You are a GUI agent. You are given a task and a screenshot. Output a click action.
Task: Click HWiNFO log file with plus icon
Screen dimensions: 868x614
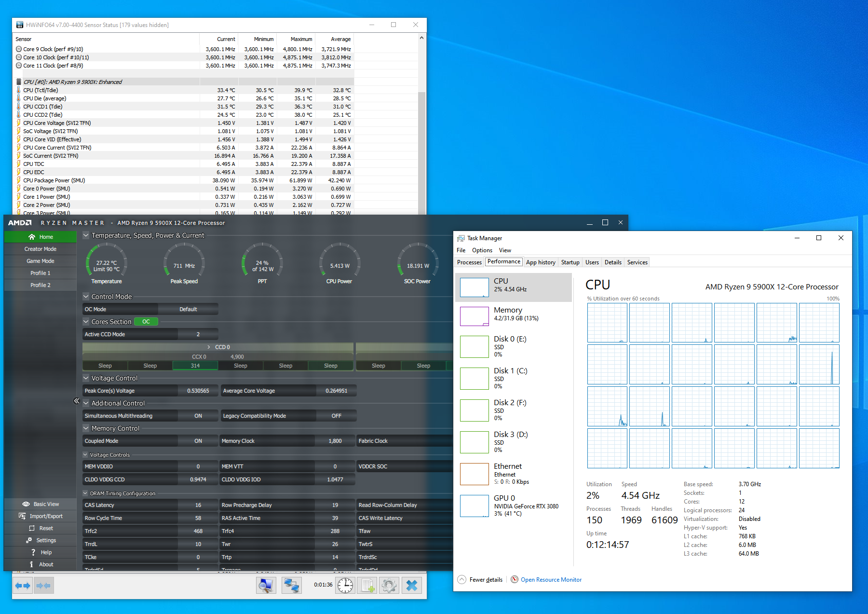pos(367,586)
